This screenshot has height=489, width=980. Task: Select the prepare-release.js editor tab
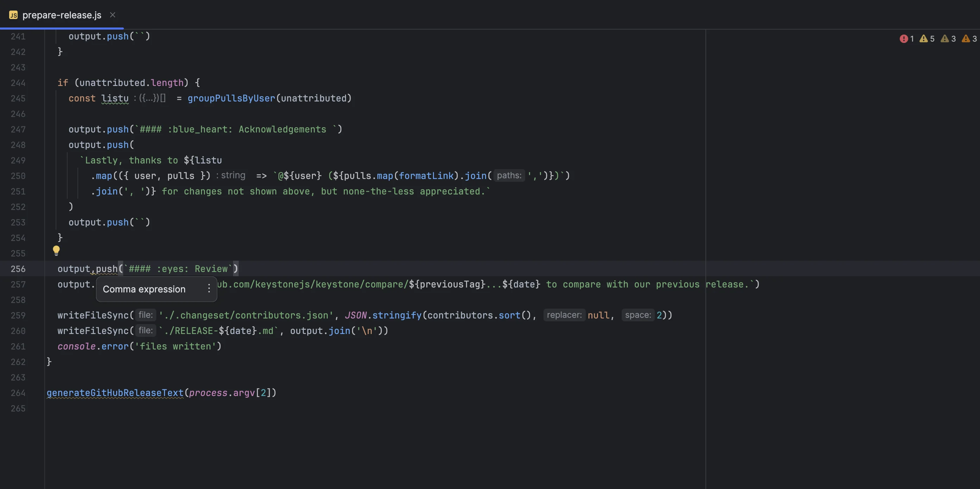(x=62, y=15)
